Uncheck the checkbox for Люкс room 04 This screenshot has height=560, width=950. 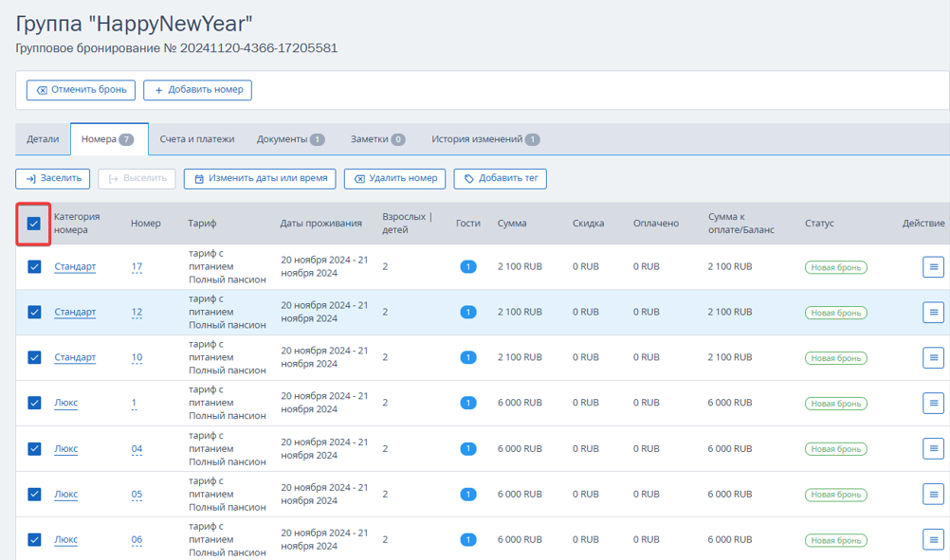(34, 448)
